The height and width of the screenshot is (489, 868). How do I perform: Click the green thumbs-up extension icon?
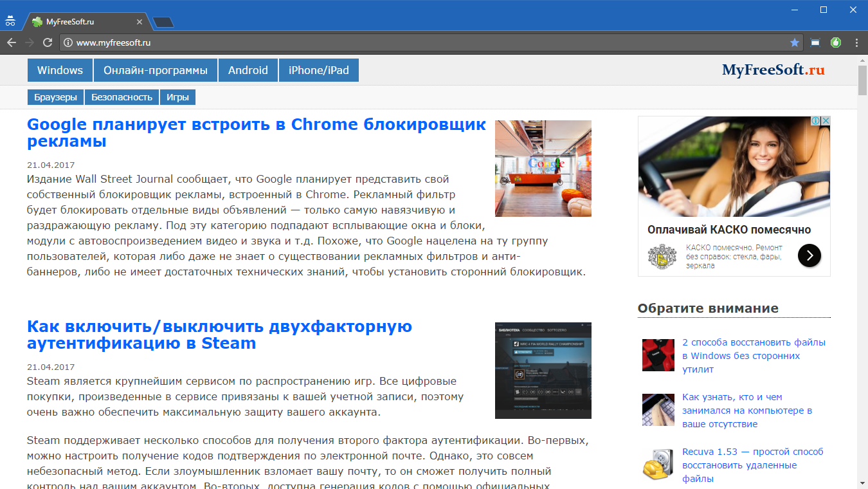pos(836,42)
